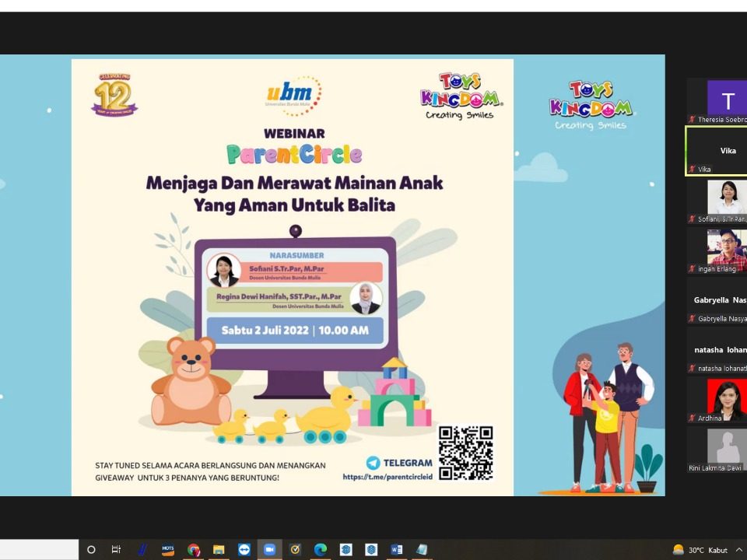This screenshot has width=747, height=560.
Task: Click speaker name 'Regina Dewi Hanifah, SST.Par., M.Par'
Action: (x=279, y=296)
